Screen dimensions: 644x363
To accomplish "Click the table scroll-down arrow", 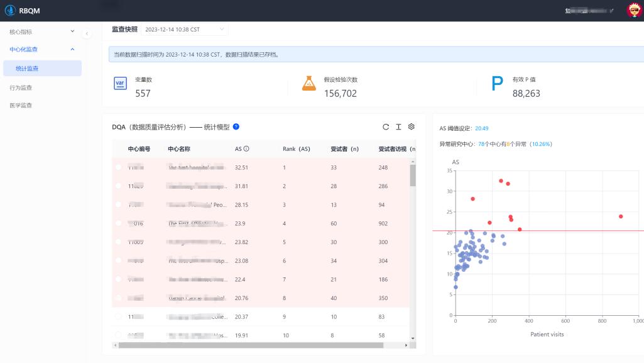I will coord(413,338).
